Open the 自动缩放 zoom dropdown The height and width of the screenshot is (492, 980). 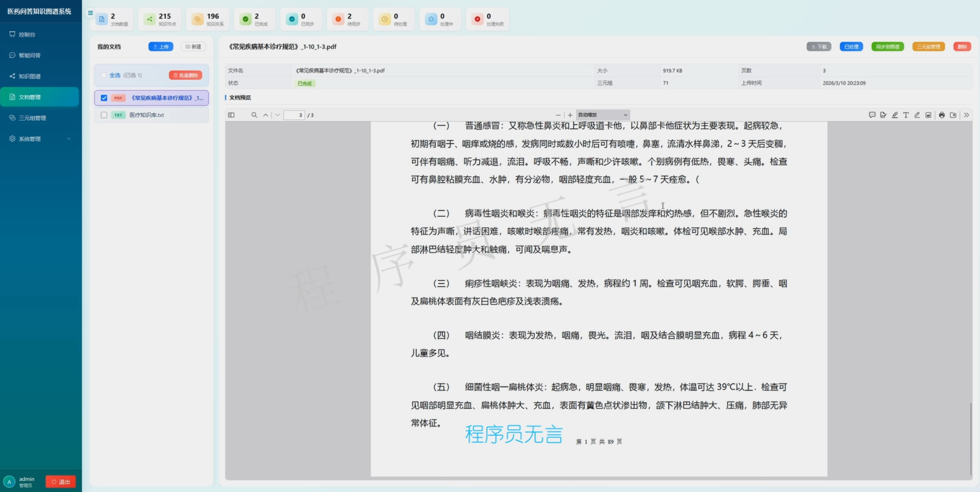pos(603,115)
